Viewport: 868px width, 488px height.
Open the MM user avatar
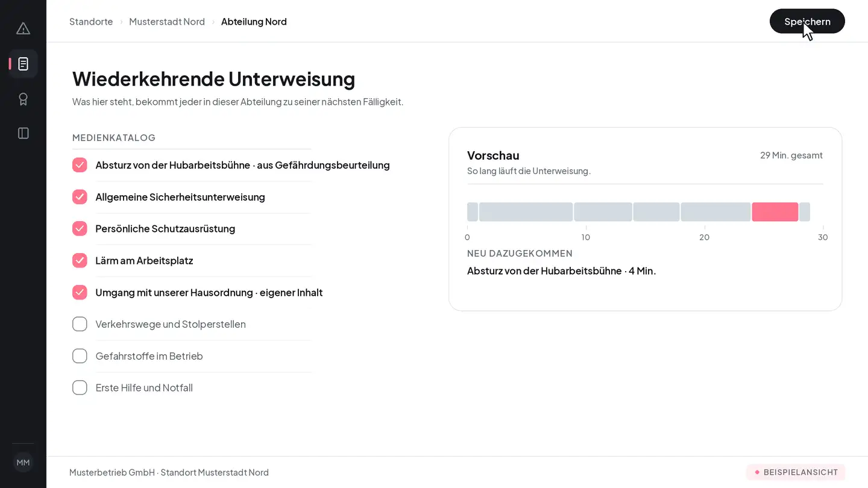(23, 463)
